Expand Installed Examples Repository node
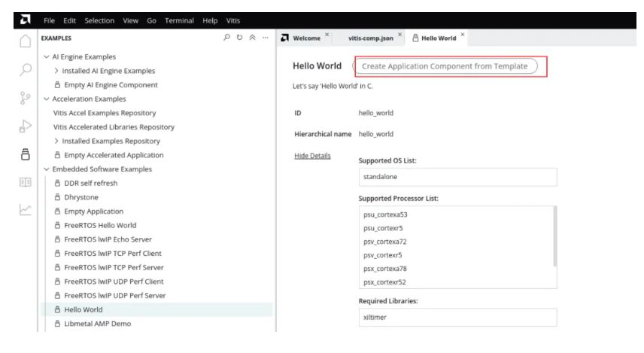This screenshot has height=353, width=644. (57, 141)
